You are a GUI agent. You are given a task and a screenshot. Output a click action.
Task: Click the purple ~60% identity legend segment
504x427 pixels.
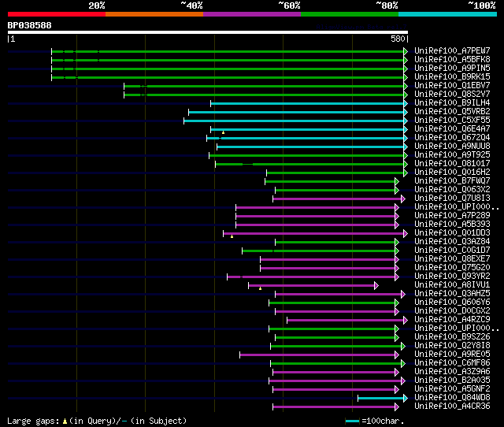[252, 14]
